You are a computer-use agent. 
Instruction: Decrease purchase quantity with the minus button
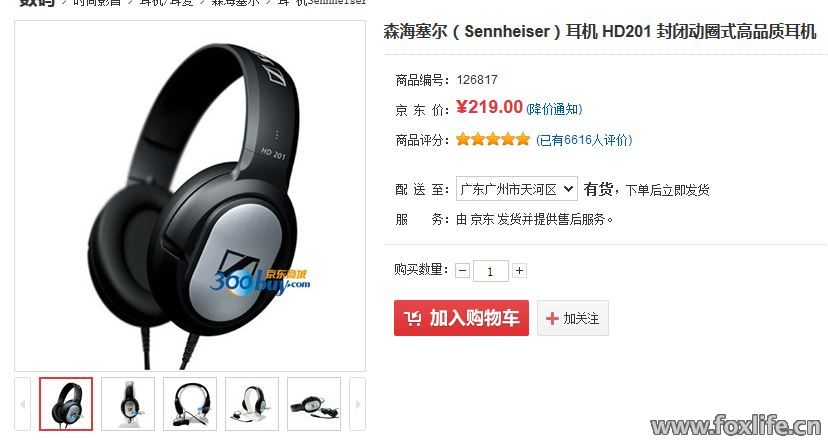pos(463,271)
